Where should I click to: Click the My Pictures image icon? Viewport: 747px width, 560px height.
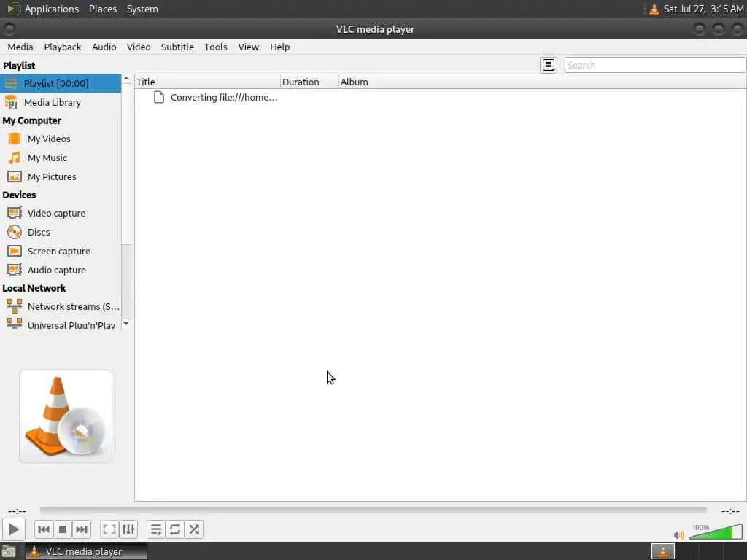(x=15, y=176)
